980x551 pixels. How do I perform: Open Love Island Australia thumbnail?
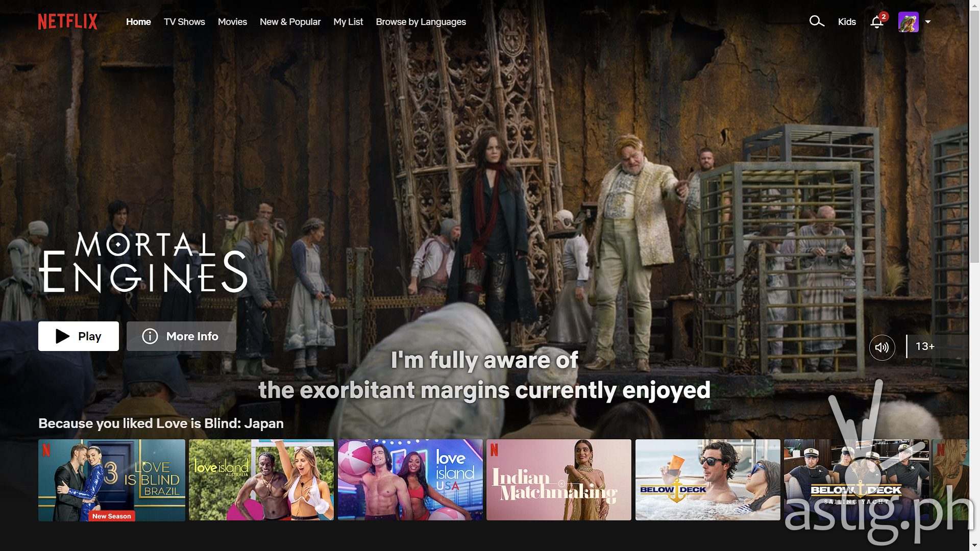tap(261, 480)
